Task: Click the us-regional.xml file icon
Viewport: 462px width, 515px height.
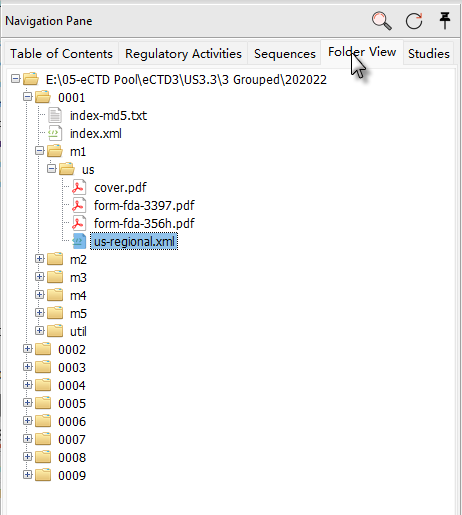Action: pos(79,241)
